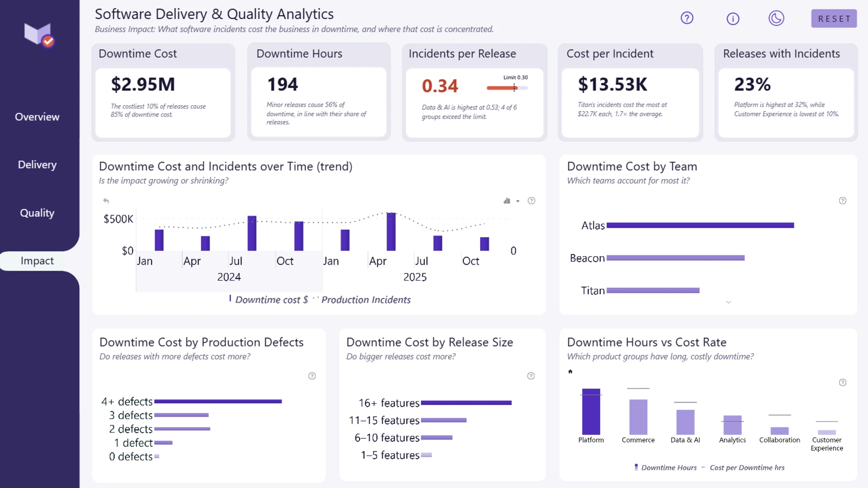The height and width of the screenshot is (488, 868).
Task: Select the Data & AI column
Action: [x=685, y=422]
